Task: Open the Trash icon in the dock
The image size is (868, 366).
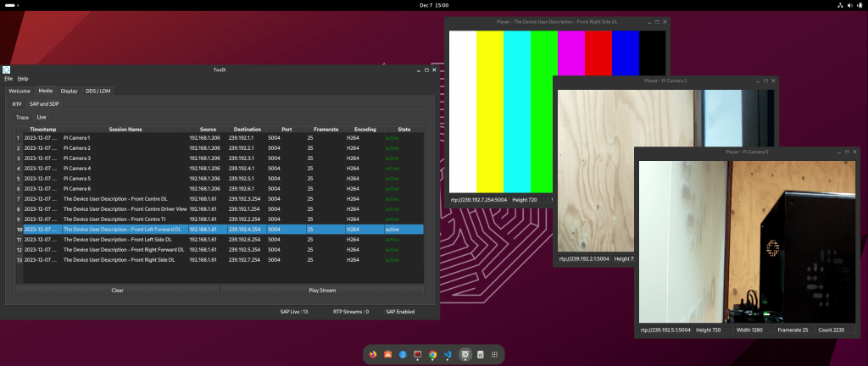Action: (481, 354)
